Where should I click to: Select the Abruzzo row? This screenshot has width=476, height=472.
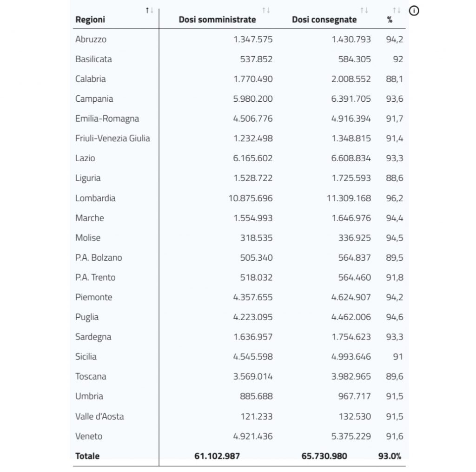click(239, 39)
